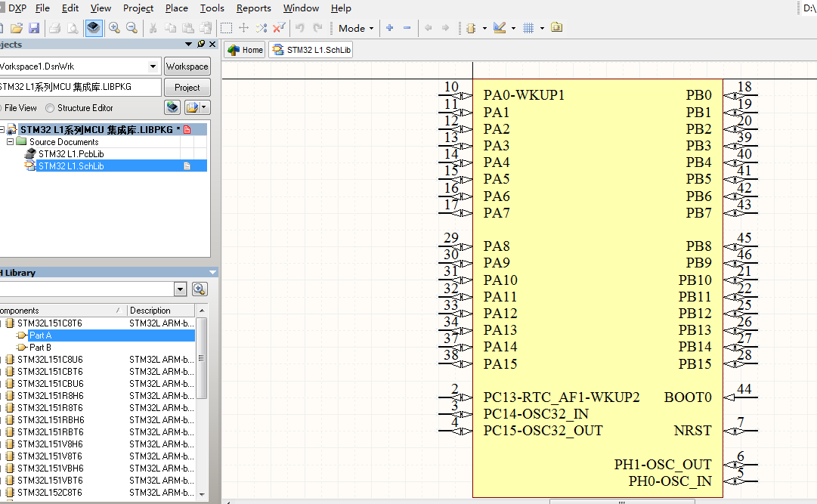Screen dimensions: 817x504
Task: Open the Tools menu
Action: click(212, 8)
